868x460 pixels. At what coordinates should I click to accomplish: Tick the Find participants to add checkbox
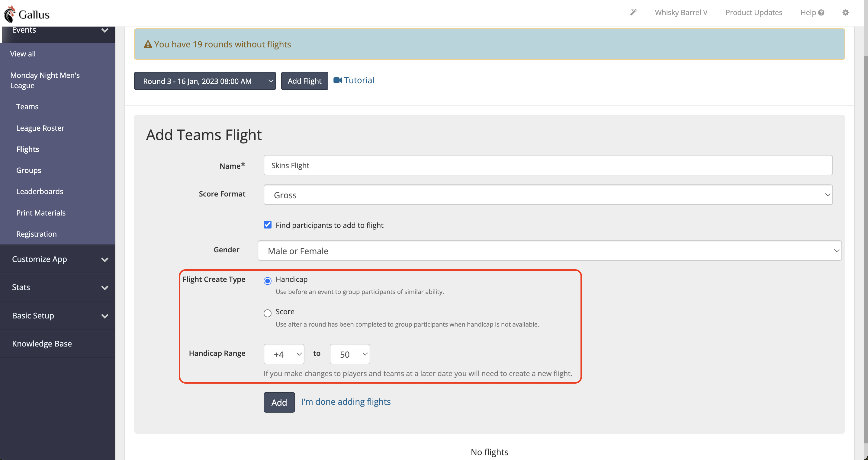(268, 225)
